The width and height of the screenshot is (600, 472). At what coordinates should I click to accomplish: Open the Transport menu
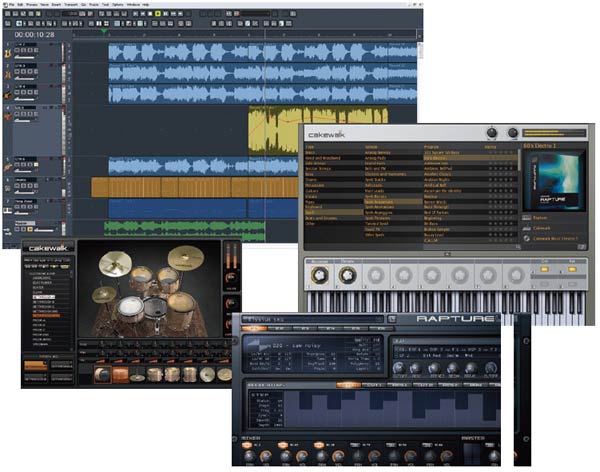click(x=72, y=4)
